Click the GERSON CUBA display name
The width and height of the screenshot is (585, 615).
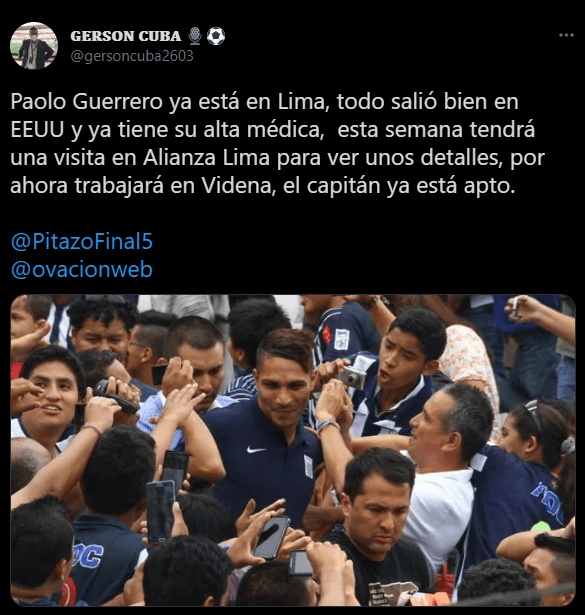(125, 36)
